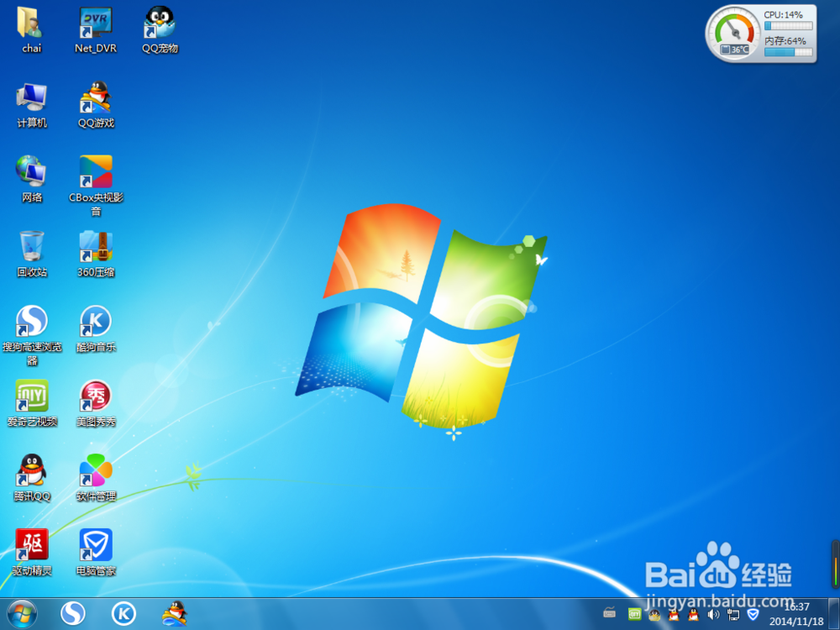Launch QQ游戏 from the desktop
Image resolution: width=840 pixels, height=630 pixels.
coord(96,105)
